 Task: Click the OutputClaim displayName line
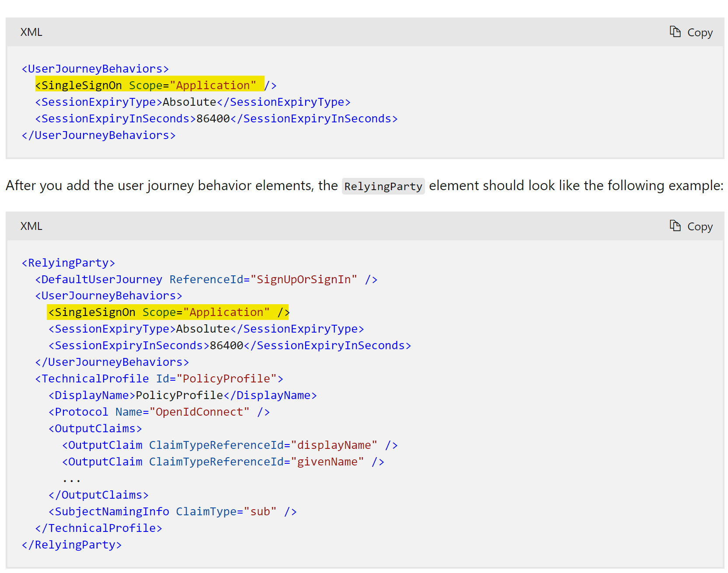click(230, 445)
